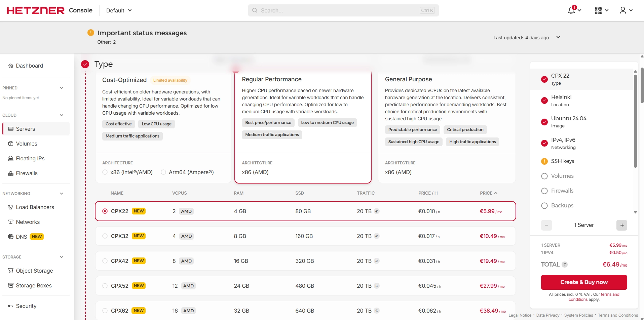
Task: Collapse the Networking sidebar section
Action: click(x=62, y=194)
